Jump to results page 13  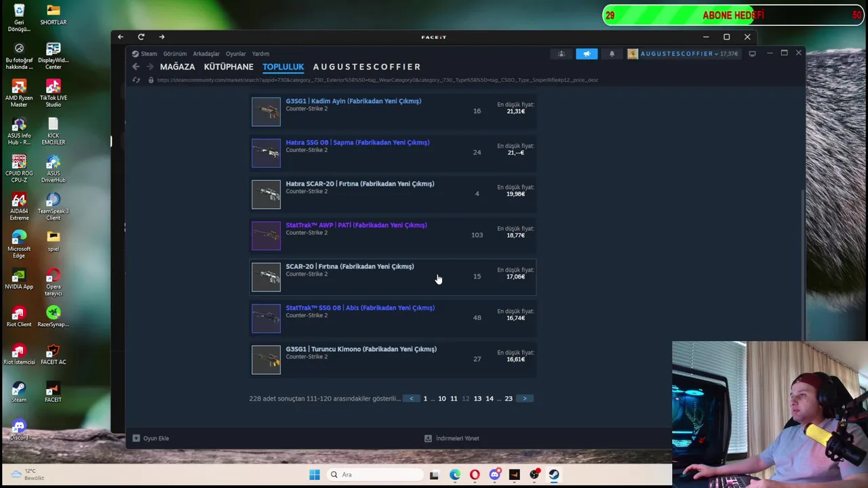(x=477, y=399)
